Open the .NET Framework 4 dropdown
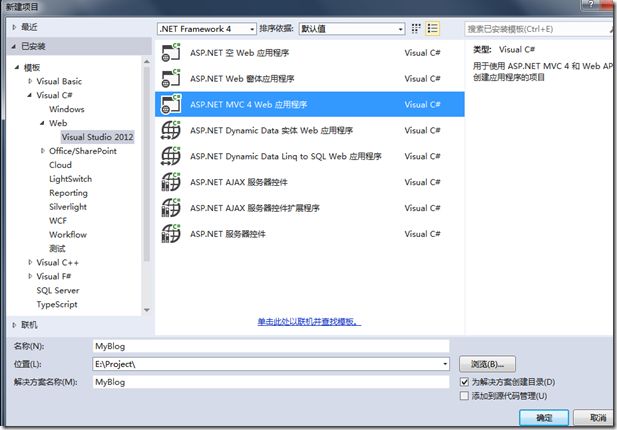The height and width of the screenshot is (430, 617). pos(207,29)
